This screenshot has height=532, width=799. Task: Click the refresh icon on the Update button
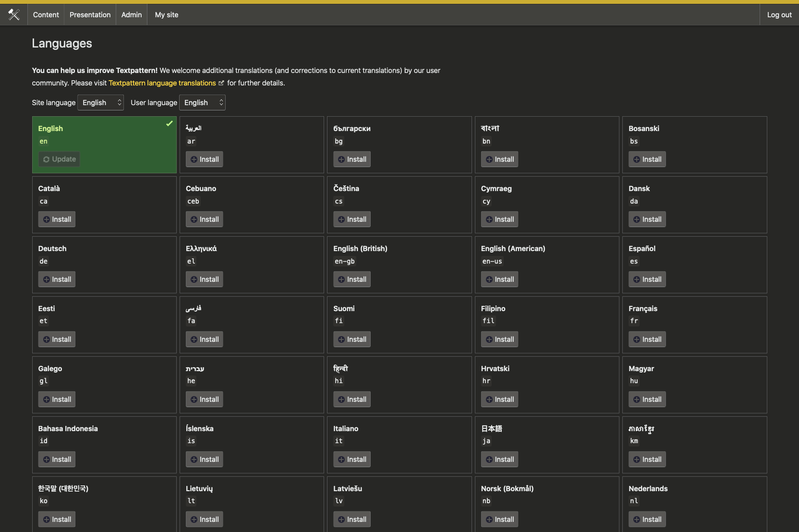(46, 159)
